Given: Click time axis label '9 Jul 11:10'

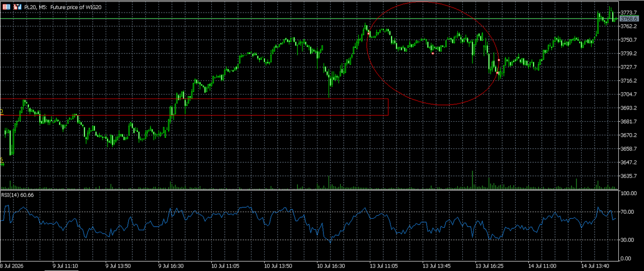Looking at the screenshot, I should (65, 265).
